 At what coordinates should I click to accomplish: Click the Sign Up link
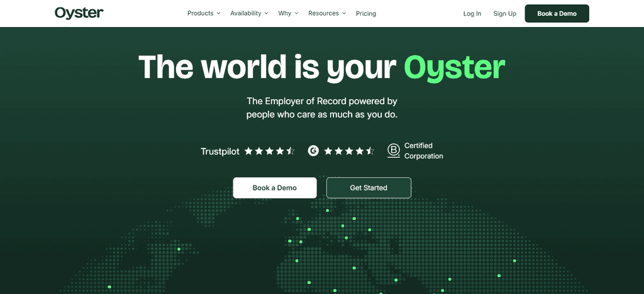[505, 14]
